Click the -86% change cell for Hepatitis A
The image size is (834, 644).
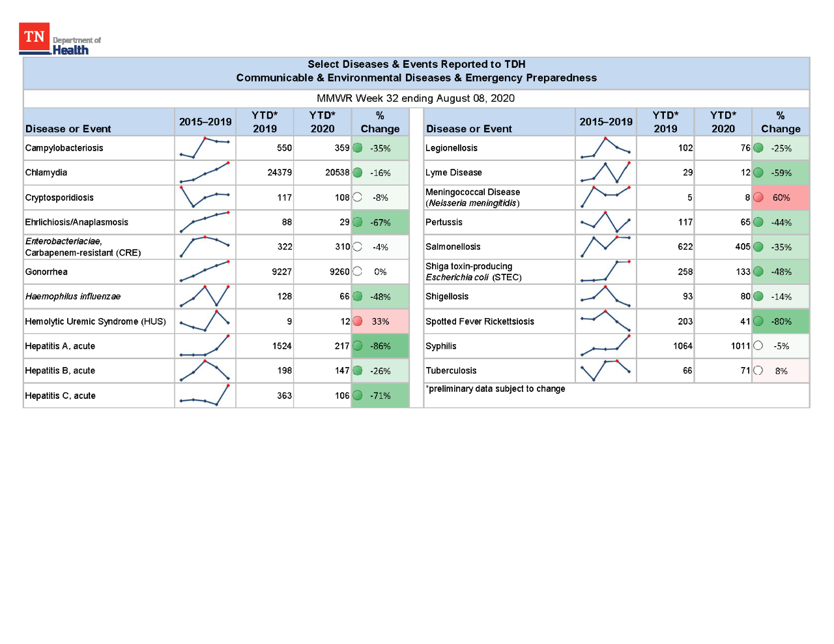click(x=381, y=346)
